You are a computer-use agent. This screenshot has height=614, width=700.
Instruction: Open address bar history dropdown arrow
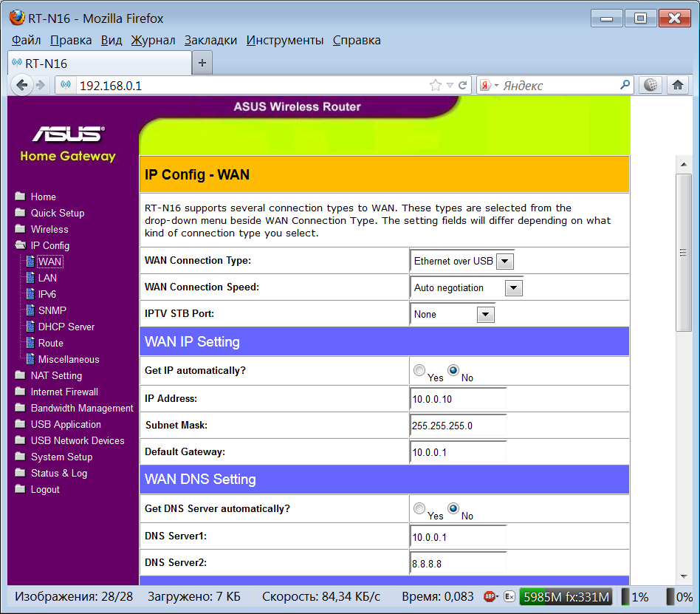[450, 85]
